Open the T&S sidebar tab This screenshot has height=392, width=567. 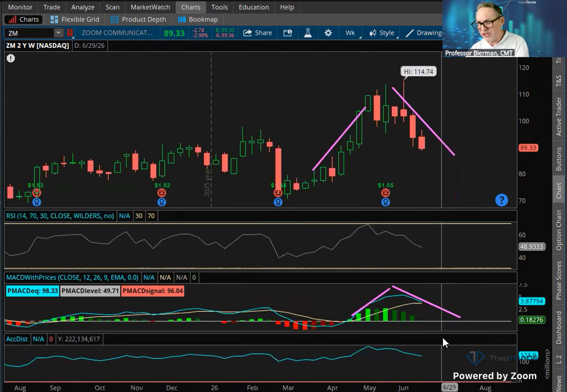pyautogui.click(x=559, y=81)
